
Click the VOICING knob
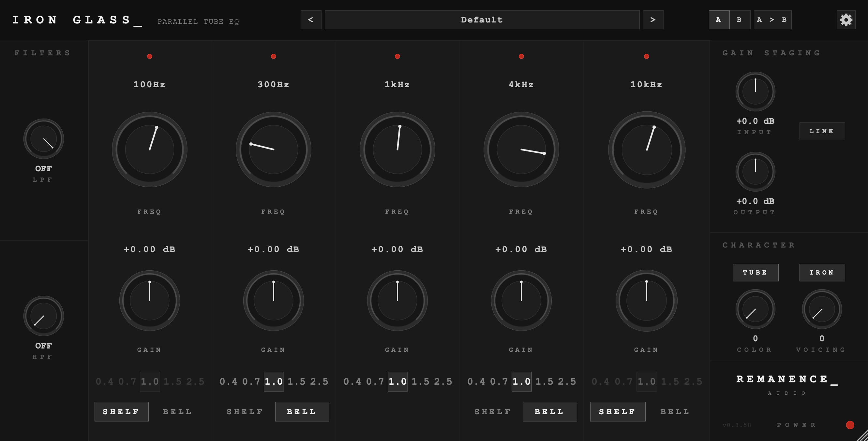821,309
